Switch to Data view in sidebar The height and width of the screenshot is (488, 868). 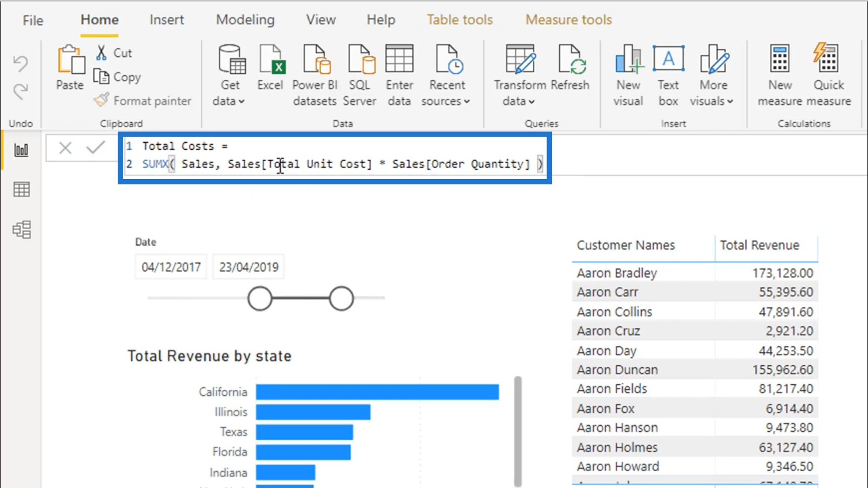point(22,190)
